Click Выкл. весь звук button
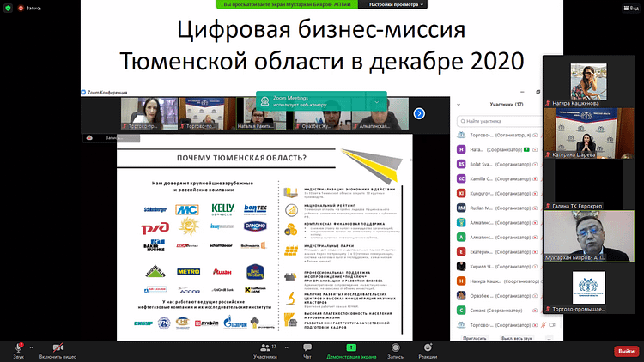Screen dimensions: 644x362 516,338
